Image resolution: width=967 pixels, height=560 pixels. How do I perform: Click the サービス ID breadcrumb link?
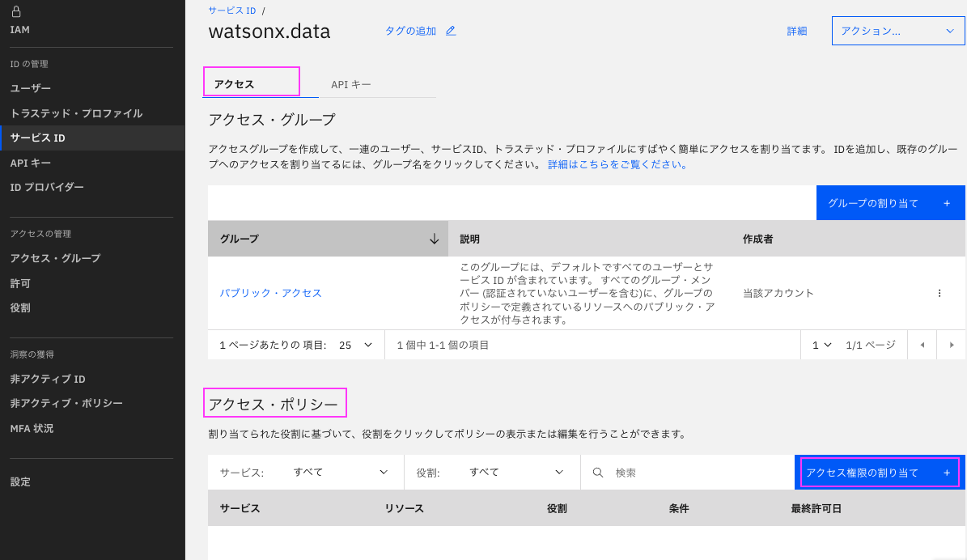click(x=232, y=11)
